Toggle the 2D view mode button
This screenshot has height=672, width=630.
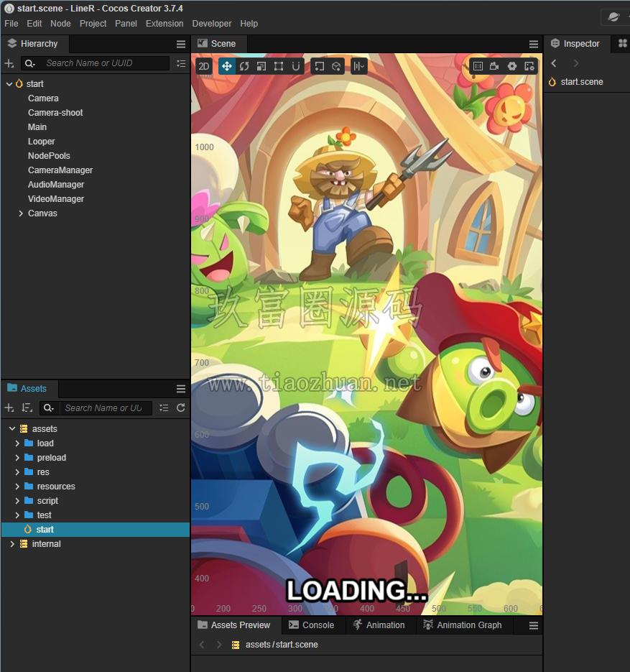tap(204, 66)
